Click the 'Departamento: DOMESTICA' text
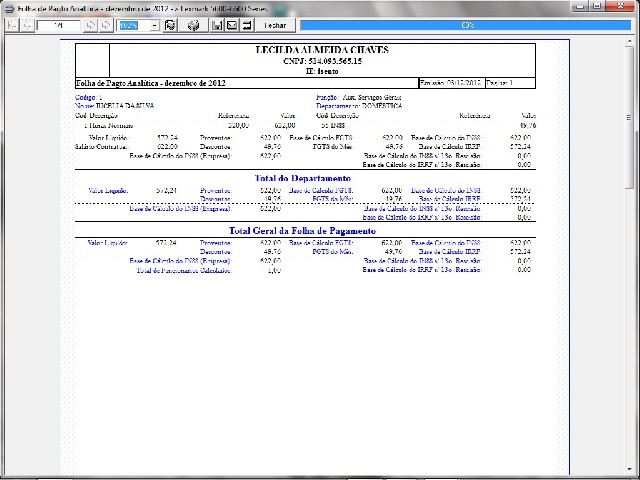 359,106
